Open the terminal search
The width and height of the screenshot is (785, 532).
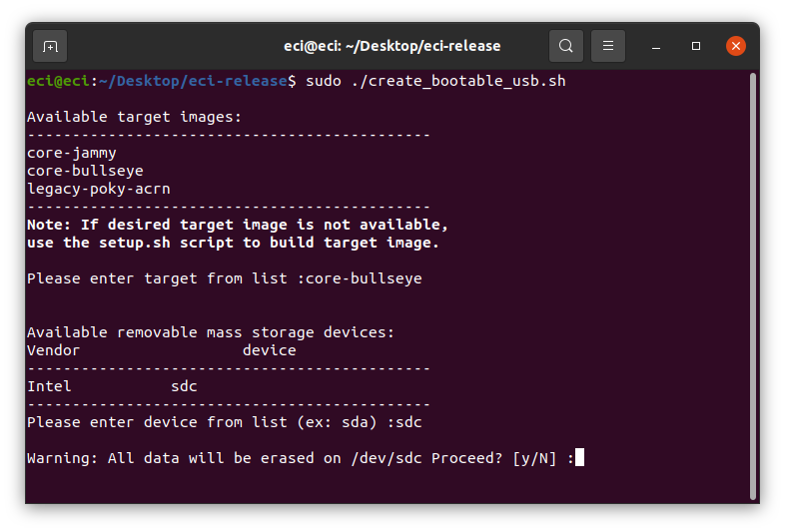tap(565, 46)
